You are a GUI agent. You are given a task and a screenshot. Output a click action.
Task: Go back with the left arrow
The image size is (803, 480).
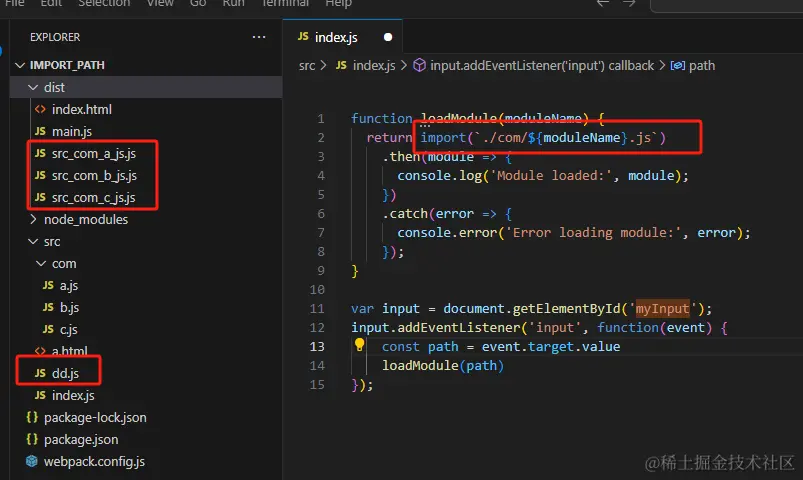(603, 3)
